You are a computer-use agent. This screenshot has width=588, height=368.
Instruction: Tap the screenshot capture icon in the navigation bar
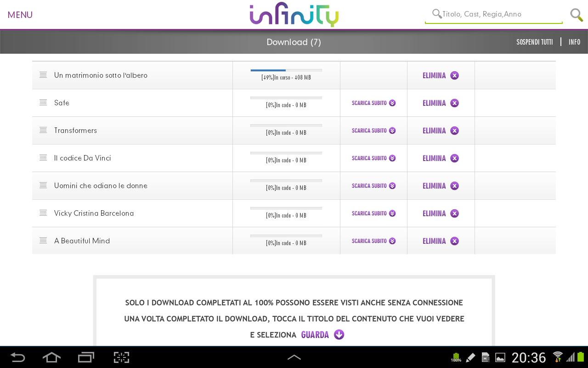tap(121, 357)
